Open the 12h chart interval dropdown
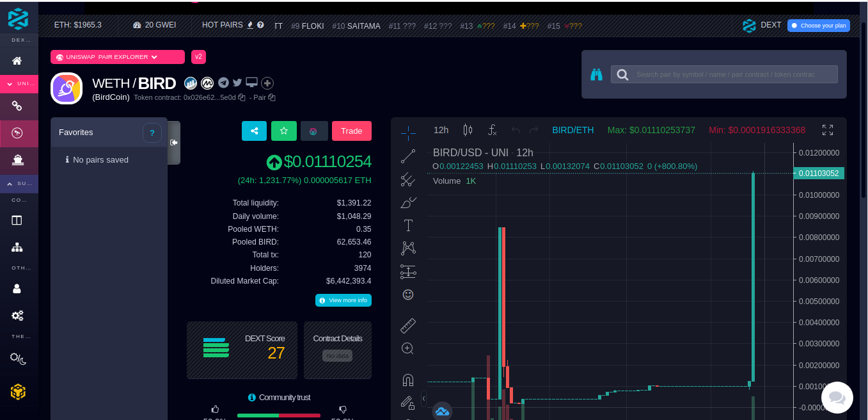Screen dimensions: 868x420 click(x=441, y=130)
